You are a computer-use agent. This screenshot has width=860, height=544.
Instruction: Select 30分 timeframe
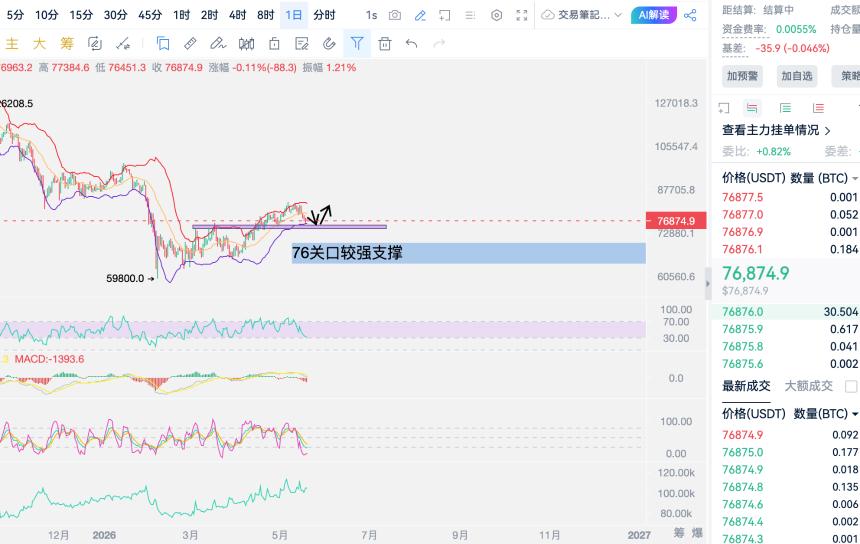tap(116, 15)
